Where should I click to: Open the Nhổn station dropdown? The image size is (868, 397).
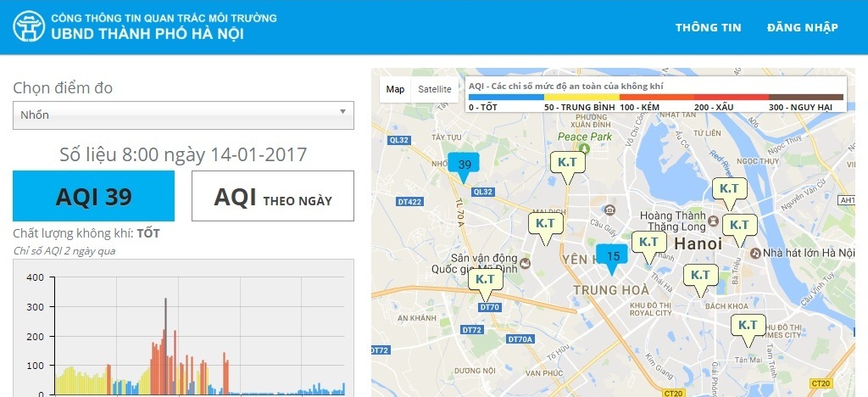(x=183, y=115)
